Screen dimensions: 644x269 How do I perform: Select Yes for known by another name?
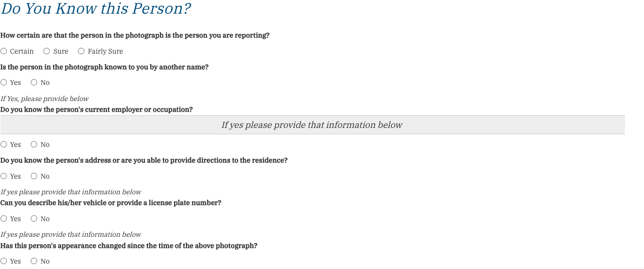[x=4, y=83]
